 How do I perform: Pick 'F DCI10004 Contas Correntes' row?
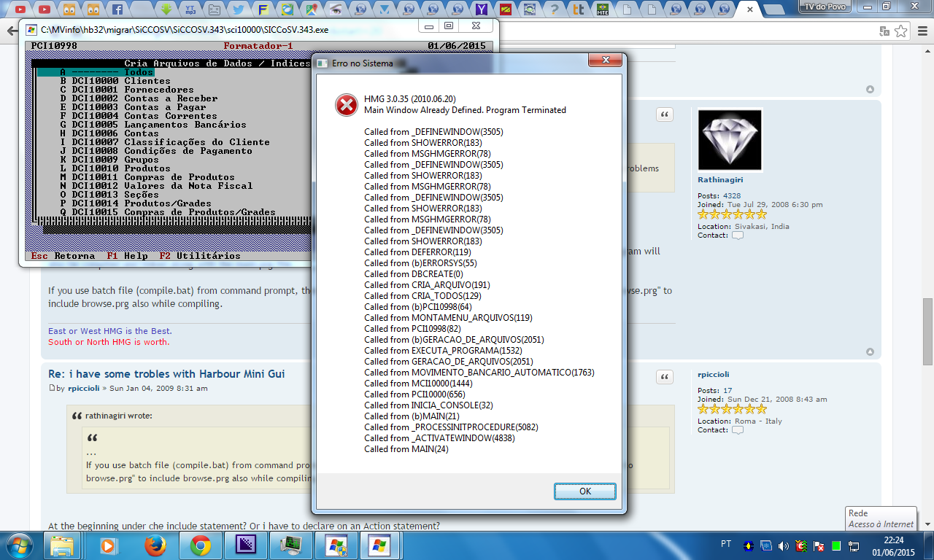click(139, 116)
